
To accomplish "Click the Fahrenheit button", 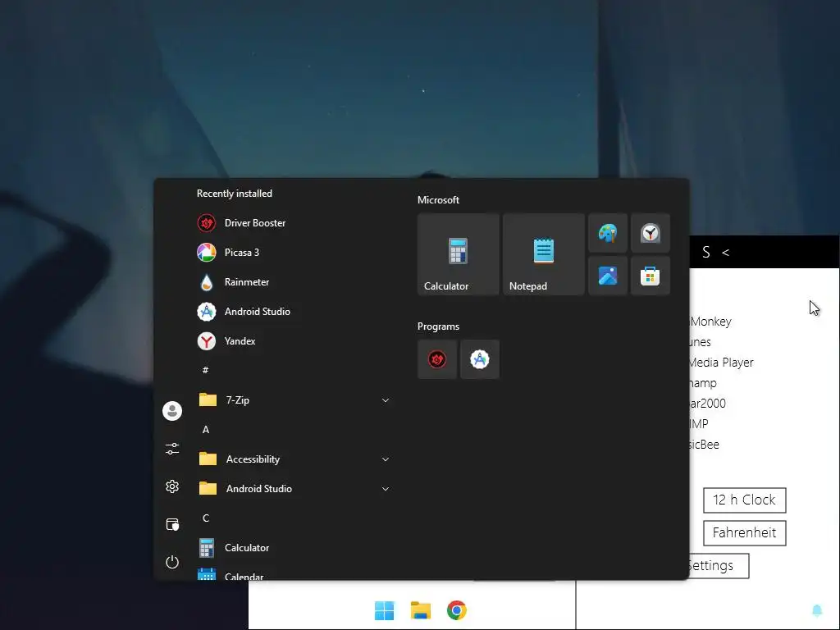I will [744, 533].
